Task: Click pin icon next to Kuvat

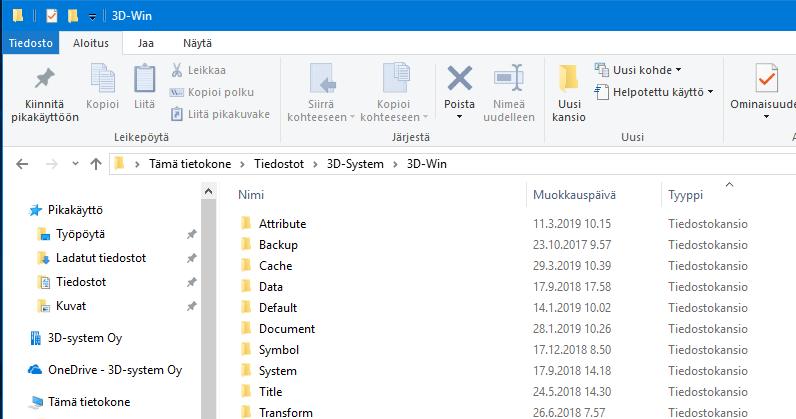Action: click(191, 306)
